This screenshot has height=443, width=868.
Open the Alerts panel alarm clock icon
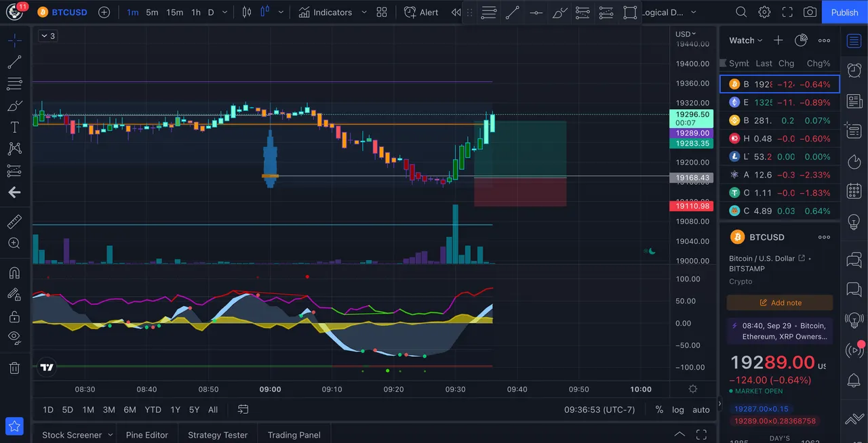point(854,70)
